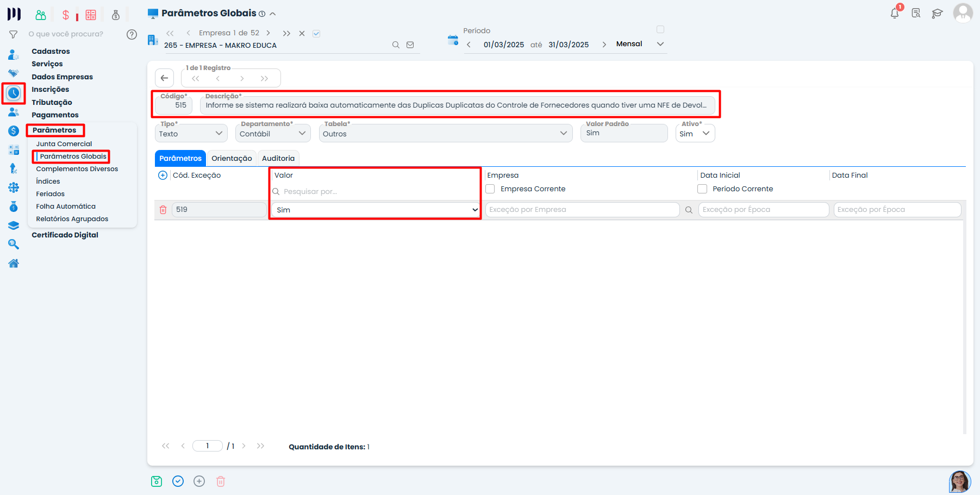Screen dimensions: 980x495
Task: Expand the Departamento dropdown showing Contábil
Action: (273, 134)
